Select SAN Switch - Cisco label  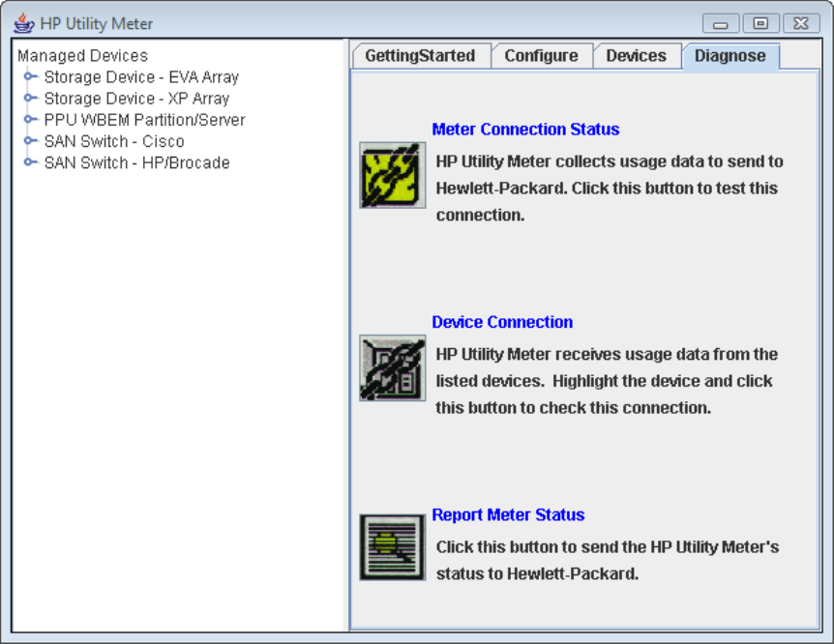(114, 141)
